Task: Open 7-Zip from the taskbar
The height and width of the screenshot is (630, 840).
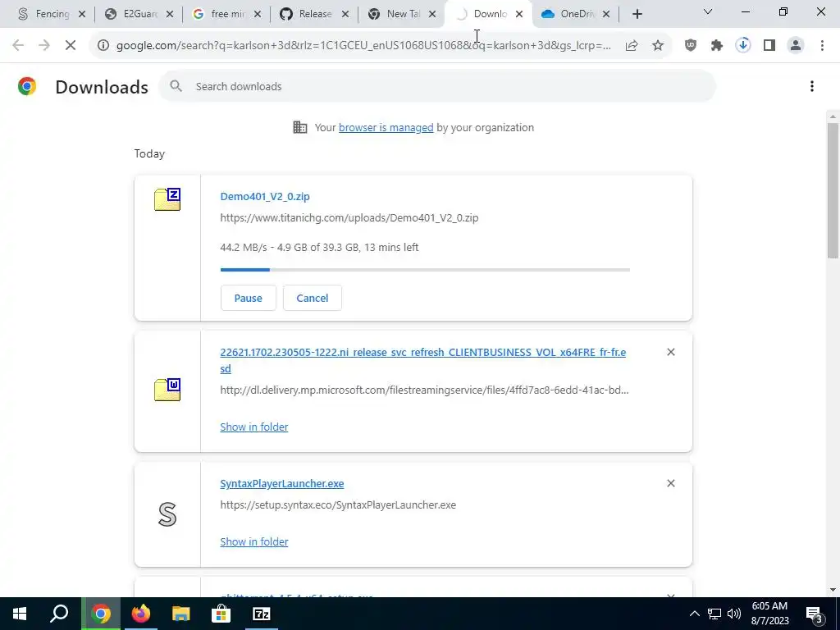Action: [x=261, y=614]
